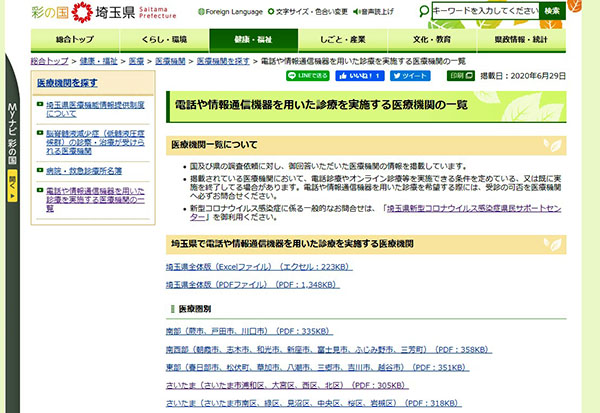Open 南部 (蕨市、戸田市、川口市) PDF link
The image size is (600, 413).
click(x=248, y=331)
